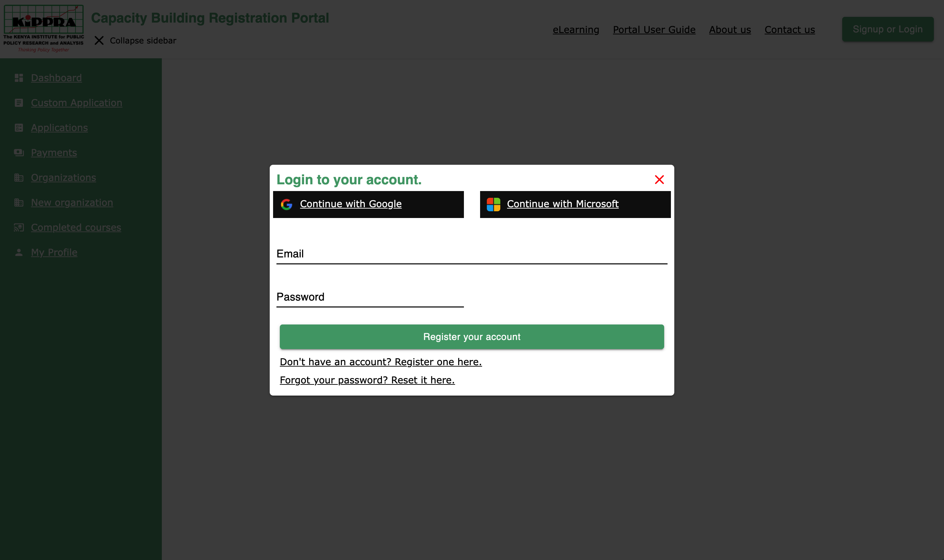Screen dimensions: 944x560
Task: Click the KIPPRA logo image
Action: [x=44, y=29]
